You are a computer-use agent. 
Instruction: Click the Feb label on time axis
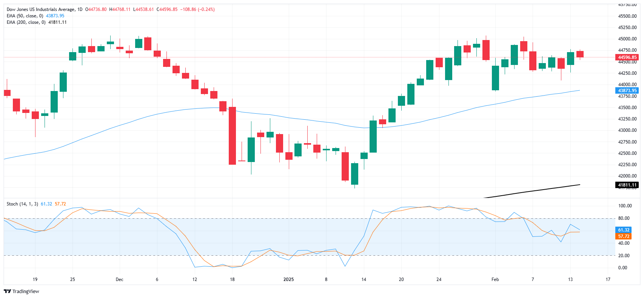pyautogui.click(x=495, y=279)
